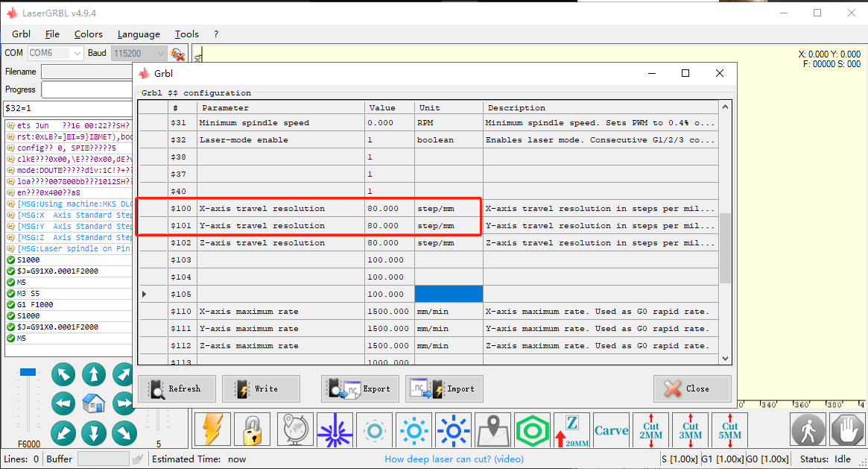The height and width of the screenshot is (469, 868).
Task: Click the lightning bolt reset icon
Action: point(212,430)
